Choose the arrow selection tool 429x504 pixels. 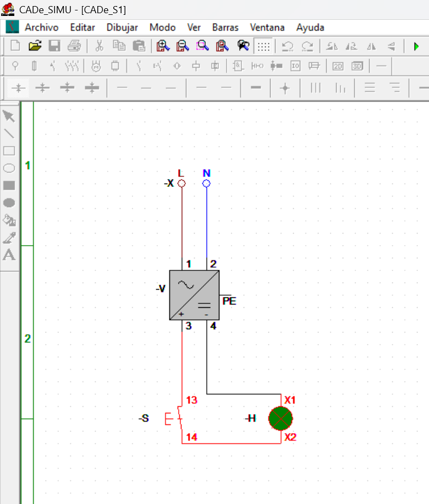[x=9, y=116]
